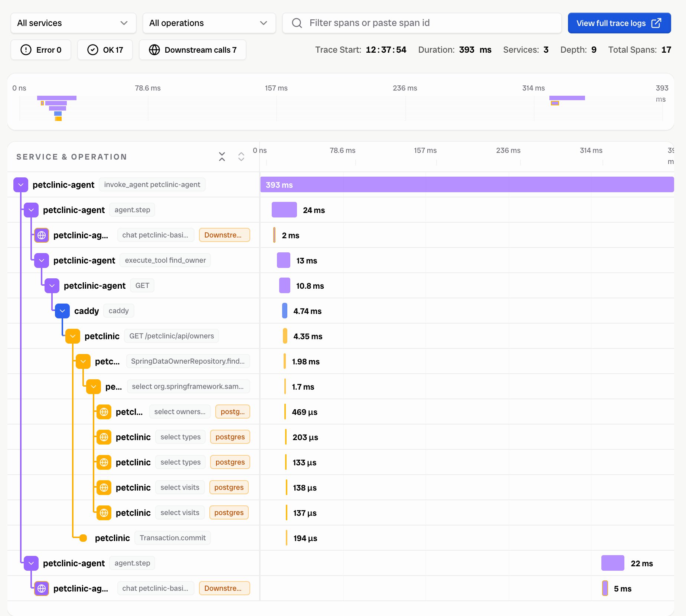Collapse the caddy span chevron
The height and width of the screenshot is (616, 686).
(62, 311)
